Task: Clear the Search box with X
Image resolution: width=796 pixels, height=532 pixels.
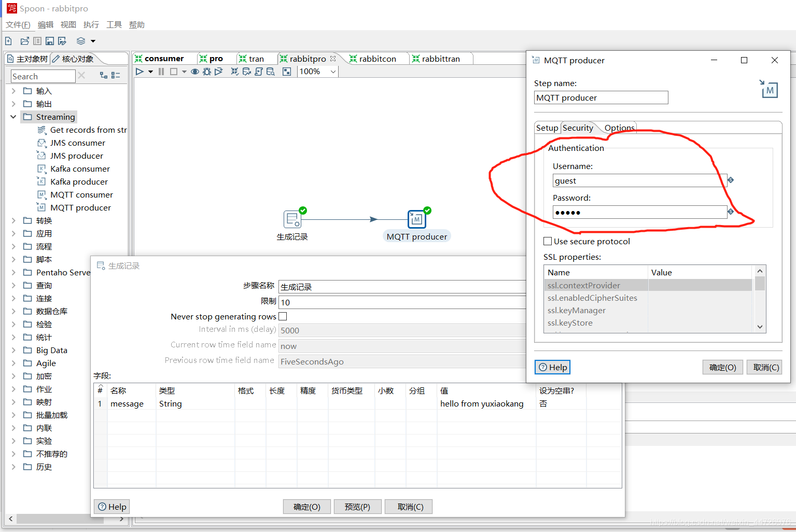Action: coord(81,76)
